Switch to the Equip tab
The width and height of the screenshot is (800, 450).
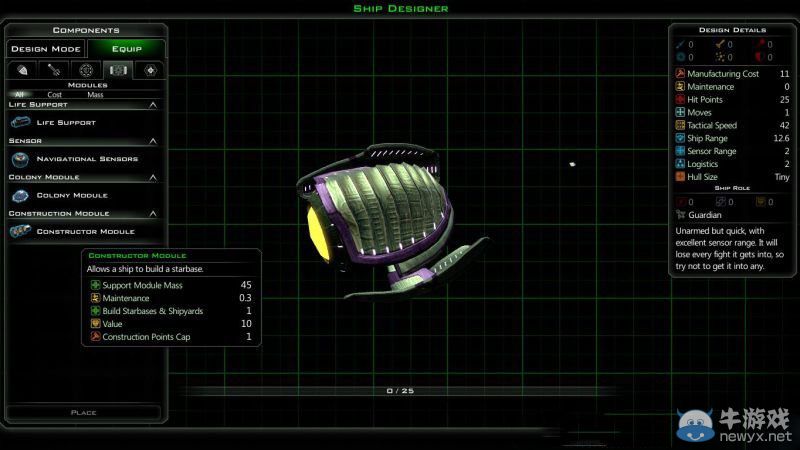(x=127, y=49)
